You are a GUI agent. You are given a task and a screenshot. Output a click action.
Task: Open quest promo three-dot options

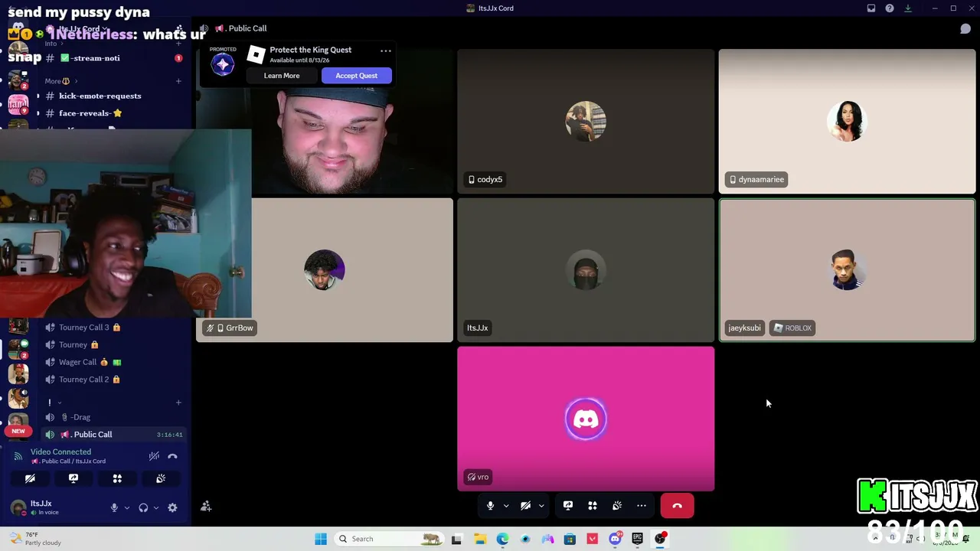click(x=386, y=51)
